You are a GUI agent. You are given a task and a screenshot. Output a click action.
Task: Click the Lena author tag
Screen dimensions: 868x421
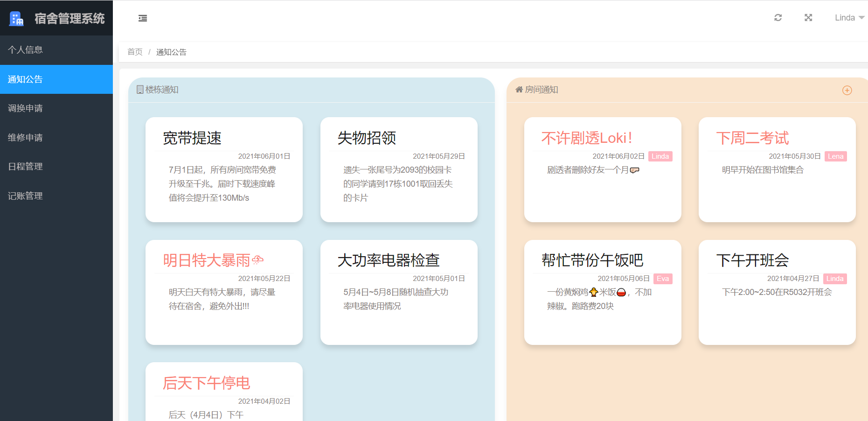(835, 156)
